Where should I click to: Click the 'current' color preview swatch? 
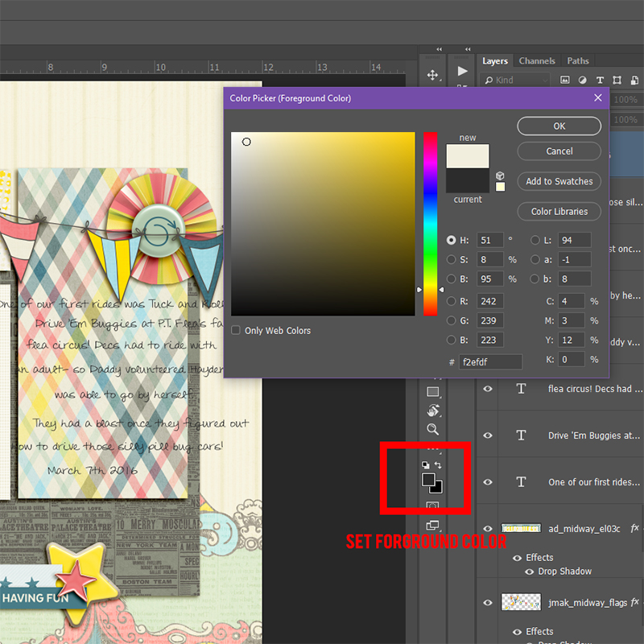point(468,180)
